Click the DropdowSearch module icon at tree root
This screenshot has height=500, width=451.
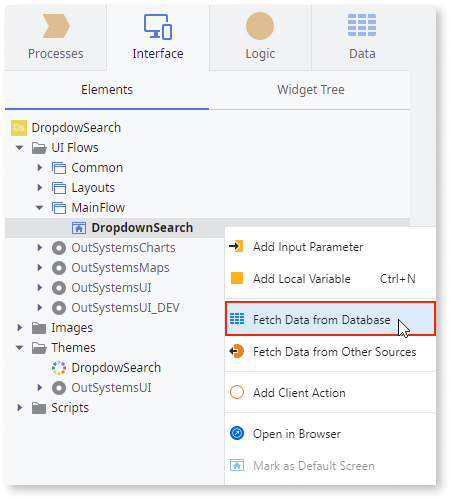click(x=19, y=128)
